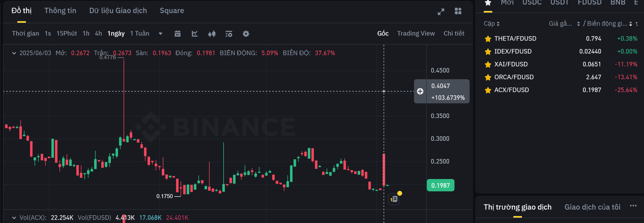Viewport: 644px width, 223px height.
Task: Click the news note icon on chart
Action: click(394, 199)
